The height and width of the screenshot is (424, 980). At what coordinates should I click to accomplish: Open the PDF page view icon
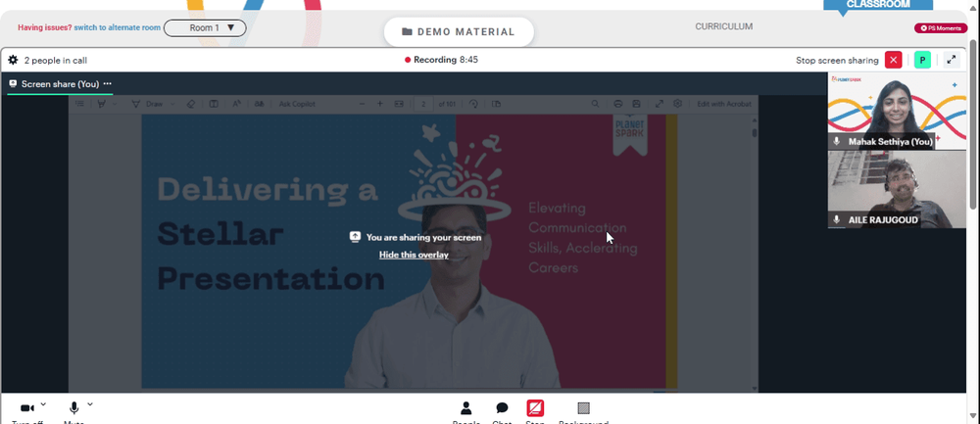(x=496, y=104)
